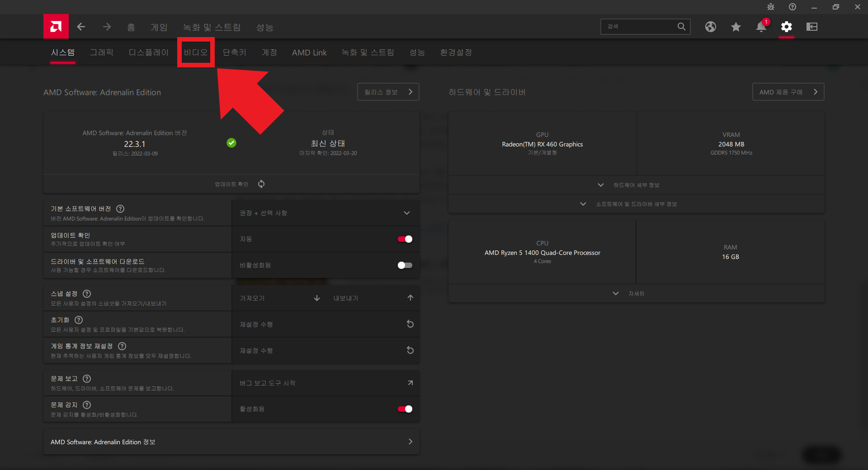This screenshot has height=470, width=868.
Task: Open the web browser globe icon
Action: 711,27
